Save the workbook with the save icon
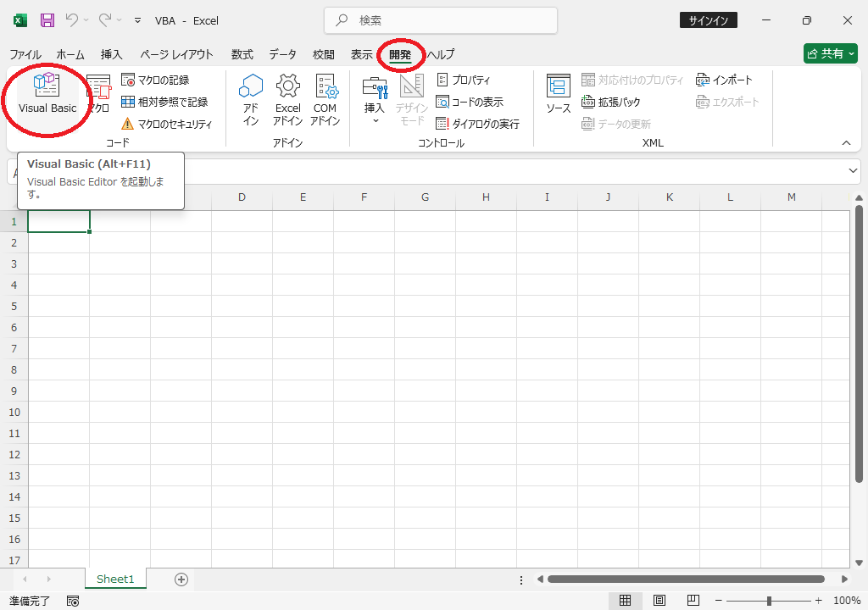This screenshot has width=868, height=610. 47,20
